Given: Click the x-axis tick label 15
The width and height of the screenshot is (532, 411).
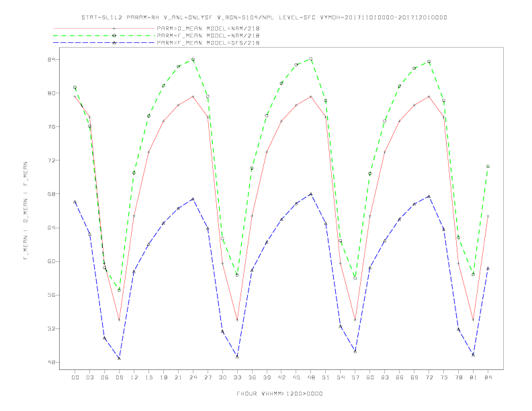Looking at the screenshot, I should 148,377.
